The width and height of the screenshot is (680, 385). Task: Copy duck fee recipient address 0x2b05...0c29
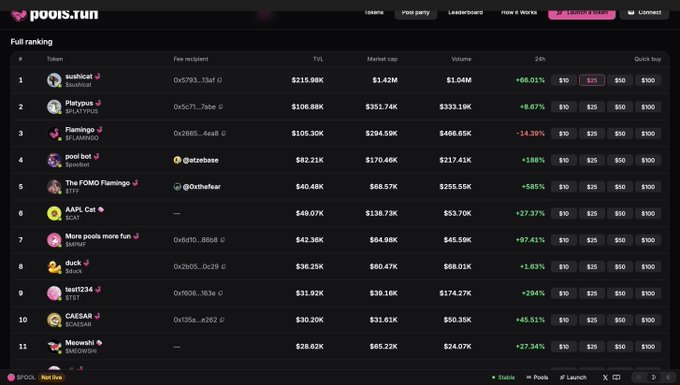pyautogui.click(x=223, y=267)
